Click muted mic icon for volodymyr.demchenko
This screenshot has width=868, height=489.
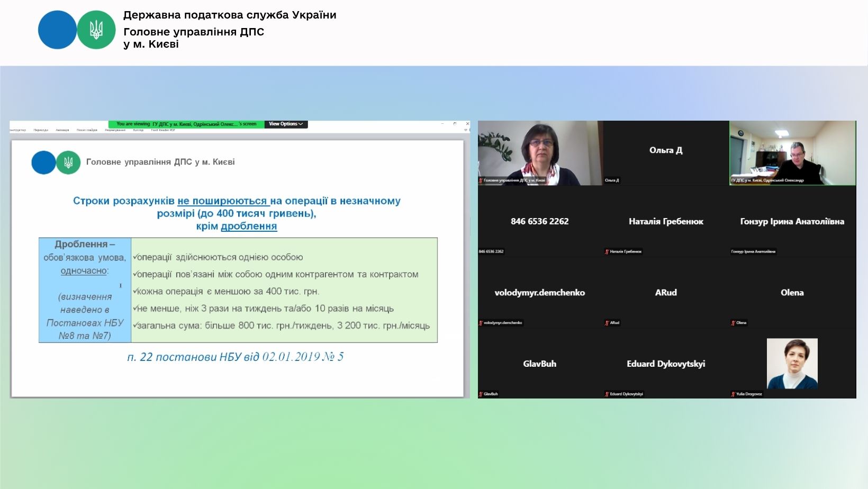[481, 323]
